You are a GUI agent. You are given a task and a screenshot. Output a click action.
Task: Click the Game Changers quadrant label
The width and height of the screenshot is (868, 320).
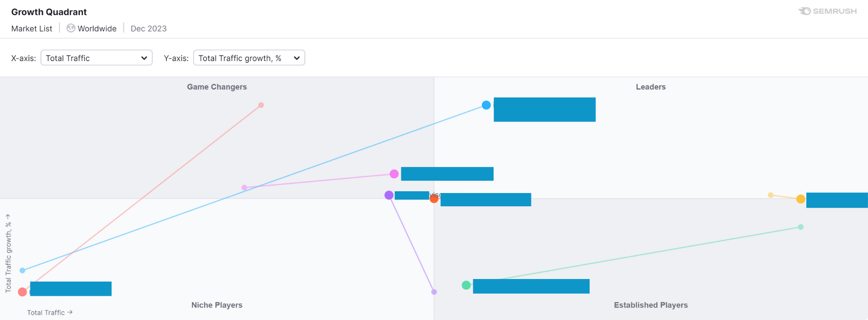point(217,87)
